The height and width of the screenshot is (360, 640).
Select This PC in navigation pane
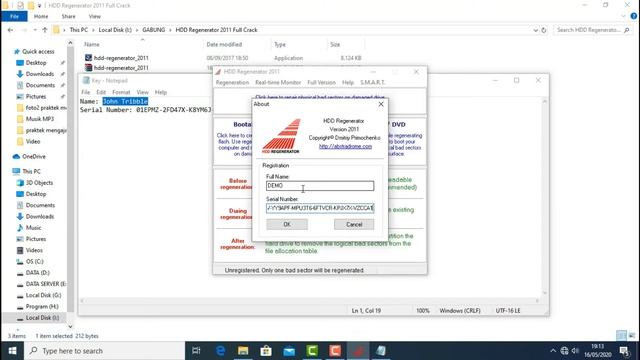(31, 171)
